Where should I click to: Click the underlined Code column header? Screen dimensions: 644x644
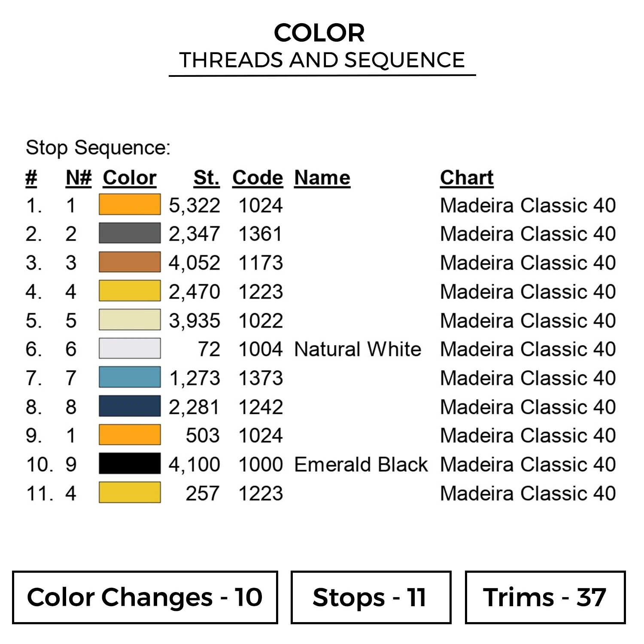[258, 178]
